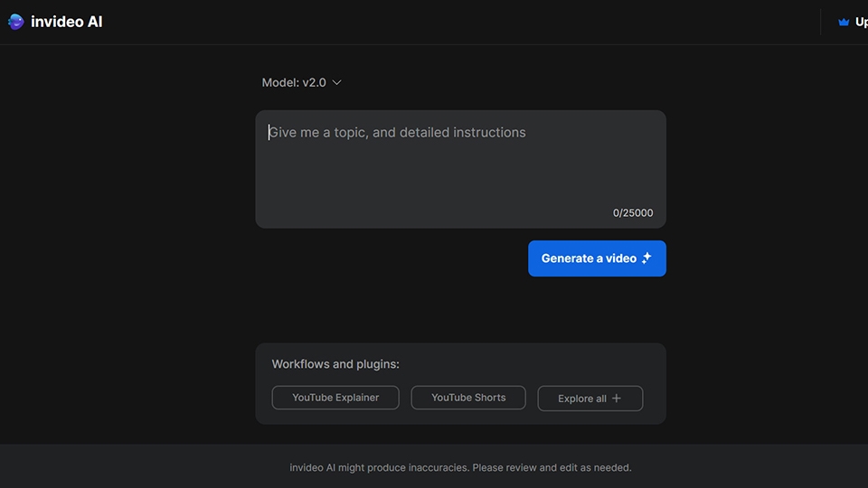Click the Upgrade text in header
Image resolution: width=868 pixels, height=488 pixels.
coord(861,22)
